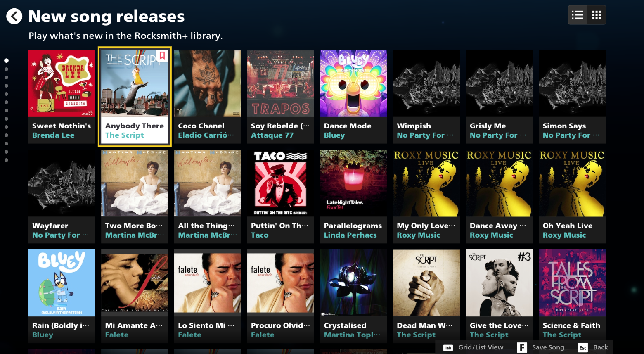The width and height of the screenshot is (644, 354).
Task: Click The Script under Anybody There
Action: click(x=124, y=135)
